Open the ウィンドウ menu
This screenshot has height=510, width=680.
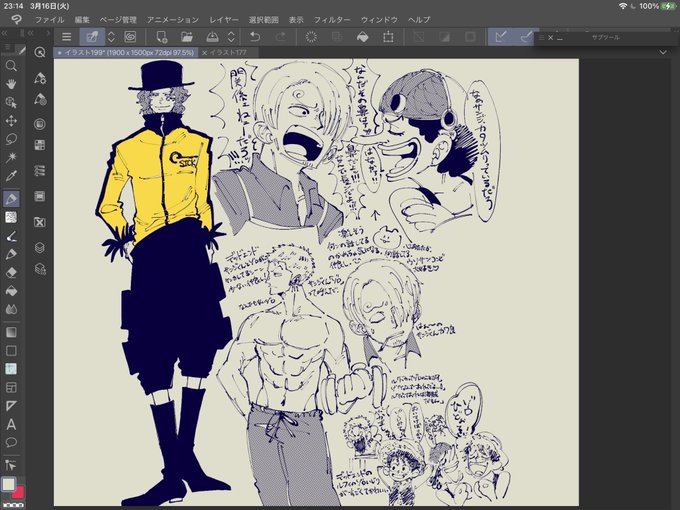[379, 20]
